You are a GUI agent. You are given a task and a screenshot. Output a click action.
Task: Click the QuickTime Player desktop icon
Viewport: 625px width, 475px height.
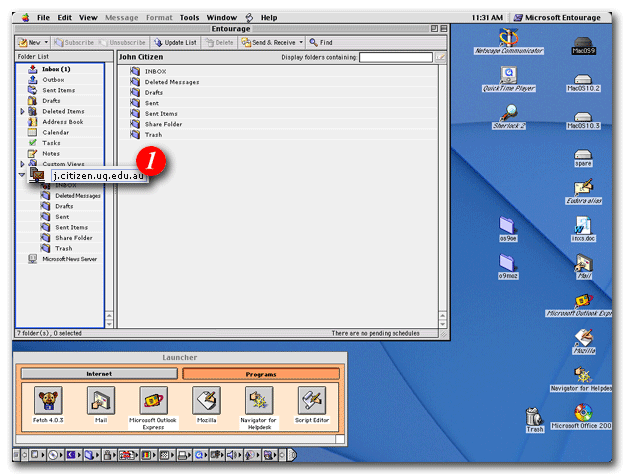[510, 74]
